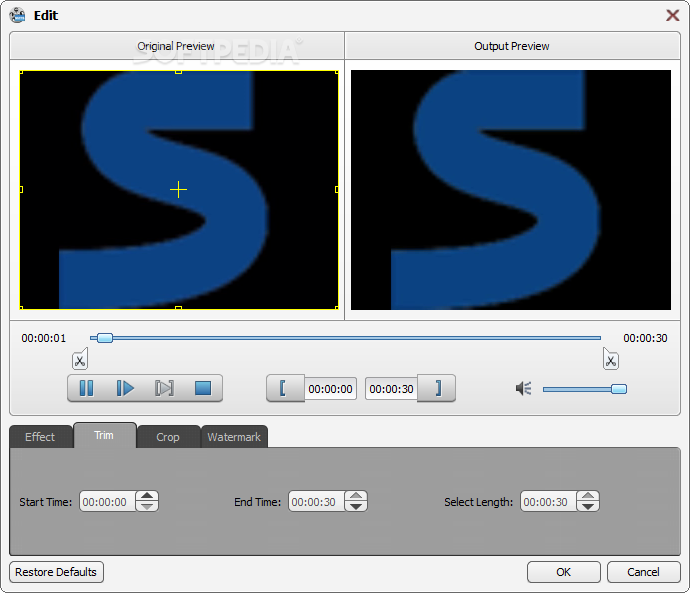Viewport: 690px width, 593px height.
Task: Click the End Time input field
Action: 317,502
